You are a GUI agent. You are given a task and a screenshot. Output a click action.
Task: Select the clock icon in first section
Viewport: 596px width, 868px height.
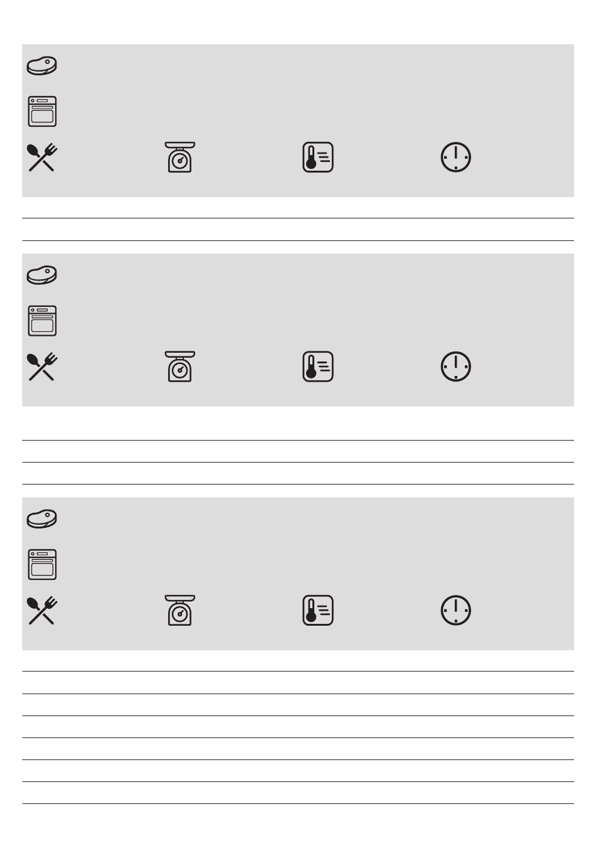pyautogui.click(x=456, y=158)
